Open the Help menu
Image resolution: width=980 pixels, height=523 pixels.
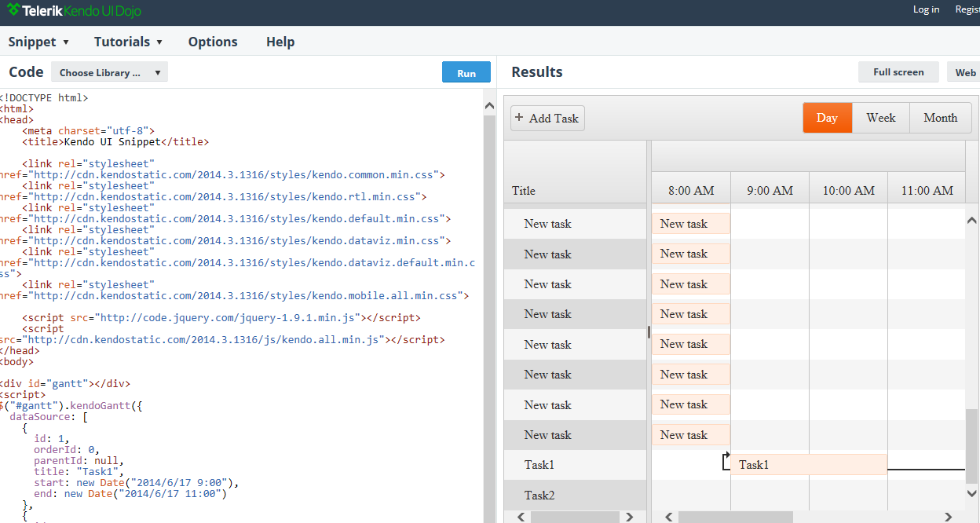point(280,42)
